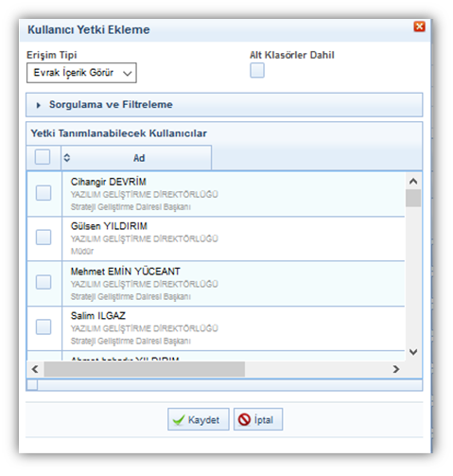Click the horizontal scroll right arrow
This screenshot has width=453, height=476.
(x=396, y=369)
